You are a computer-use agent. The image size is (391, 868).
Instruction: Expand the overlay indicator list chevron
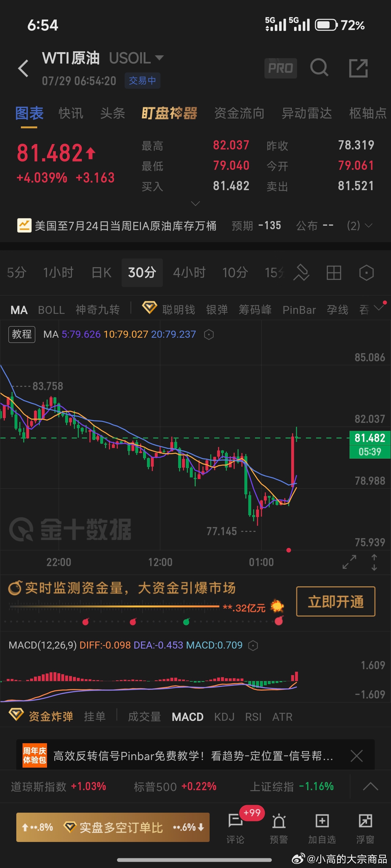click(x=379, y=308)
